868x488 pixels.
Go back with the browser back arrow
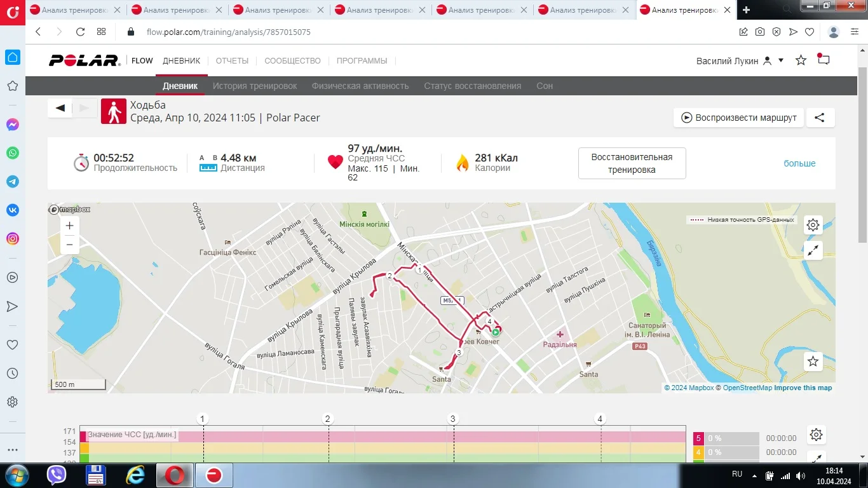click(x=38, y=32)
